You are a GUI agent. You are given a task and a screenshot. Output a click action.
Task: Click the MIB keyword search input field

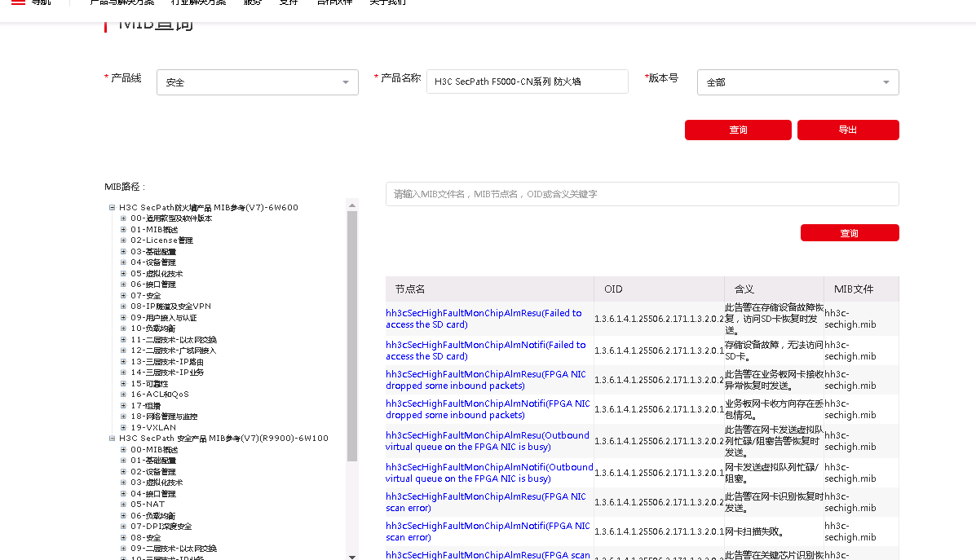click(x=643, y=194)
